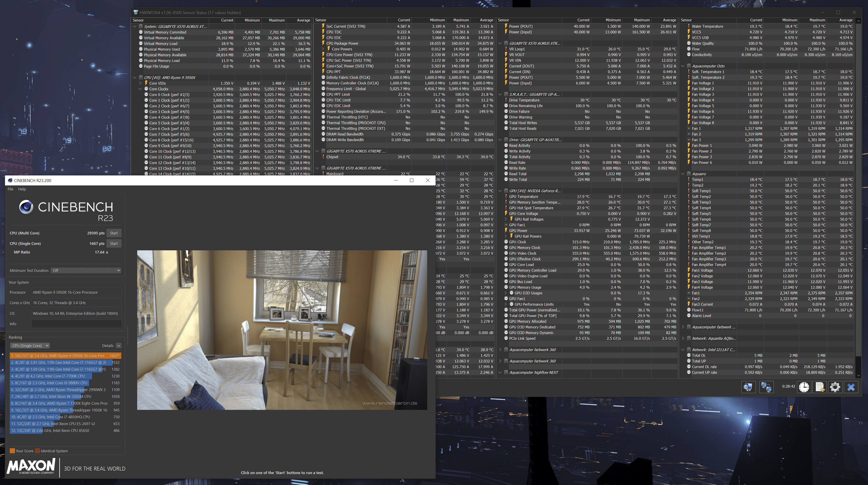The width and height of the screenshot is (868, 485).
Task: Select ranking entry Intel Core i7-7700K CPU
Action: 65,376
